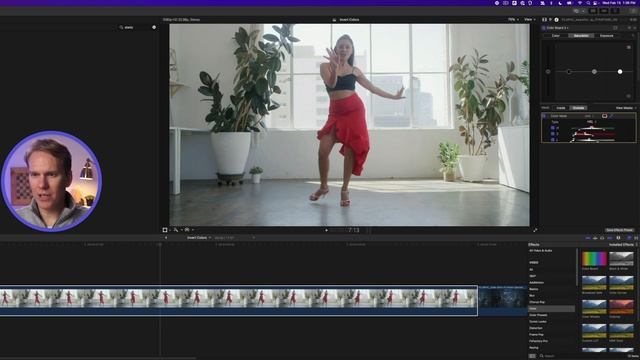
Task: Switch to the Color tab in Color Board
Action: (x=556, y=36)
